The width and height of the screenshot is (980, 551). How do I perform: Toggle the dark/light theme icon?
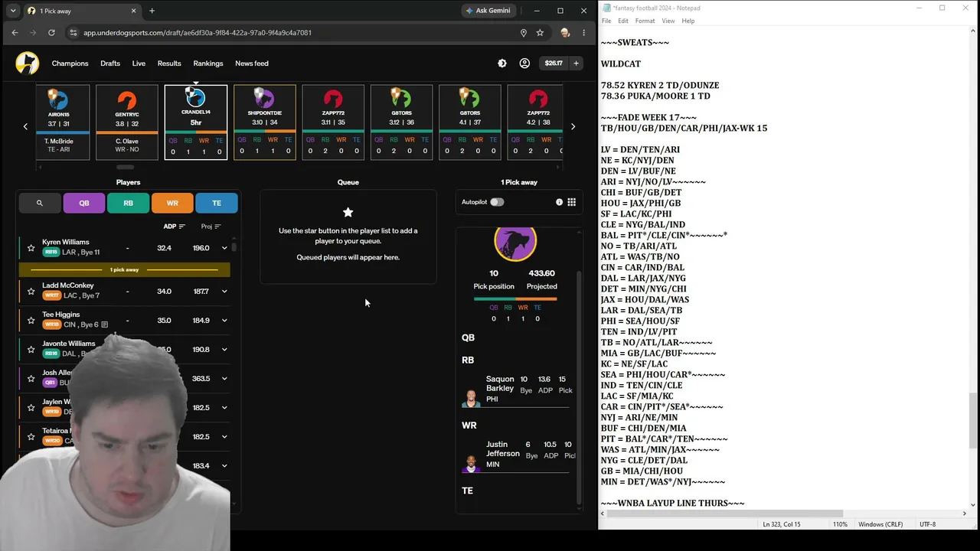[502, 64]
